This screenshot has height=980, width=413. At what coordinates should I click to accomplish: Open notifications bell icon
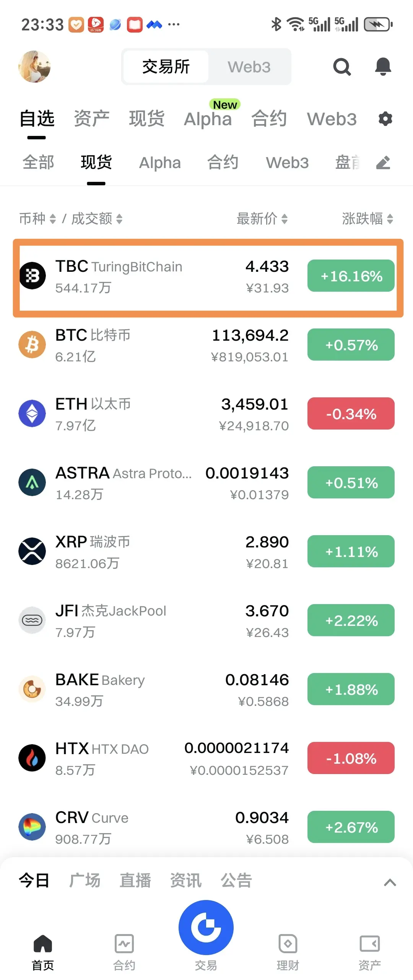pyautogui.click(x=383, y=67)
